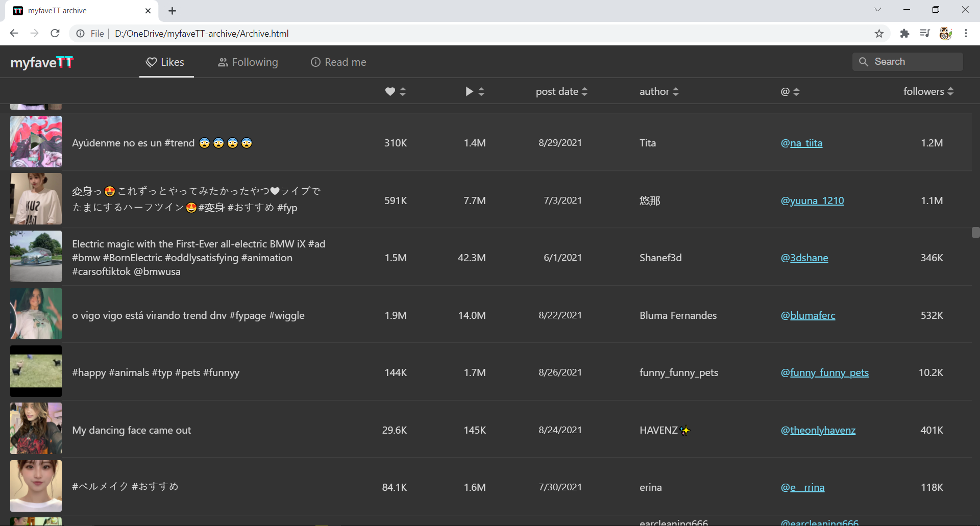Viewport: 980px width, 526px height.
Task: Go back to the previous page
Action: click(14, 33)
